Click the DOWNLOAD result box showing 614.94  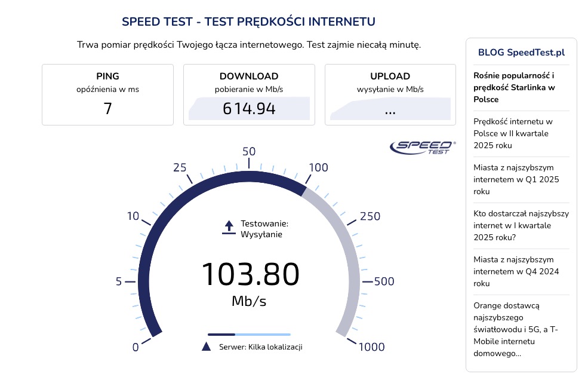(249, 94)
